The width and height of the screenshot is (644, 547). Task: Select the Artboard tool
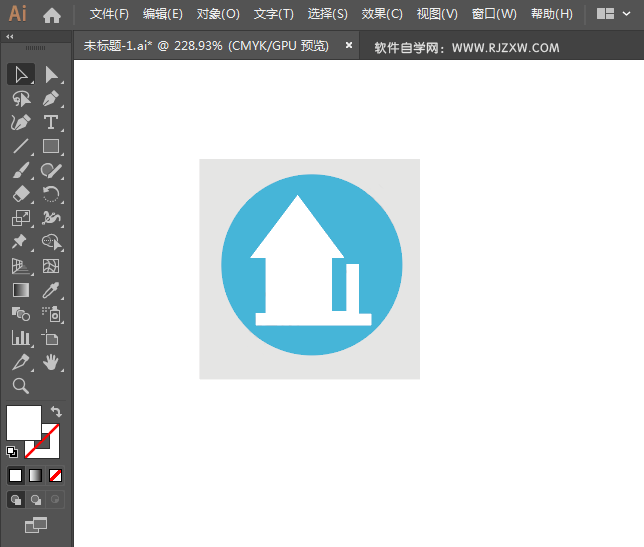click(x=51, y=338)
